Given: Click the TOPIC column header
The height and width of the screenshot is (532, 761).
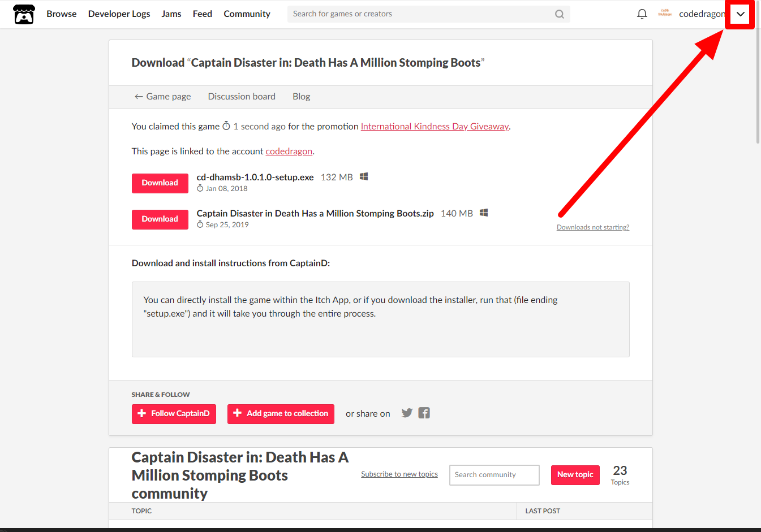Looking at the screenshot, I should [141, 511].
